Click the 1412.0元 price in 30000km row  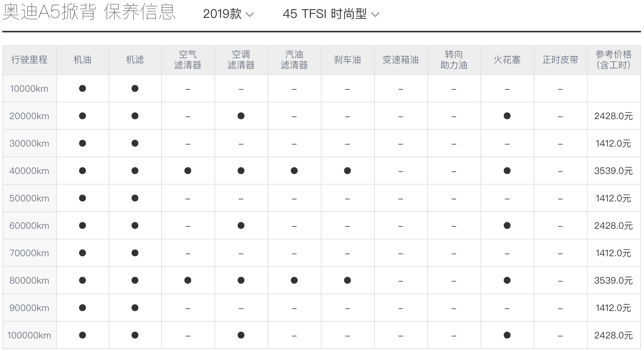[x=614, y=144]
